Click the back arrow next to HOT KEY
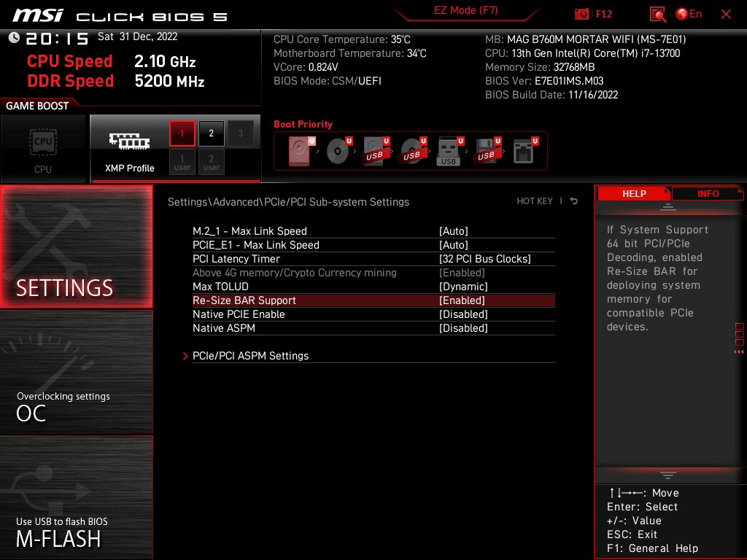This screenshot has height=560, width=747. pyautogui.click(x=574, y=201)
